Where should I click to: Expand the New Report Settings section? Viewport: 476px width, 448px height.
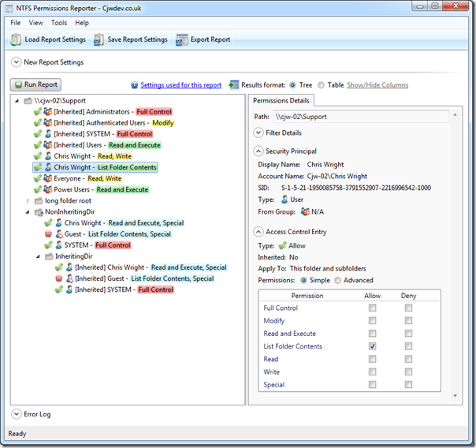16,62
